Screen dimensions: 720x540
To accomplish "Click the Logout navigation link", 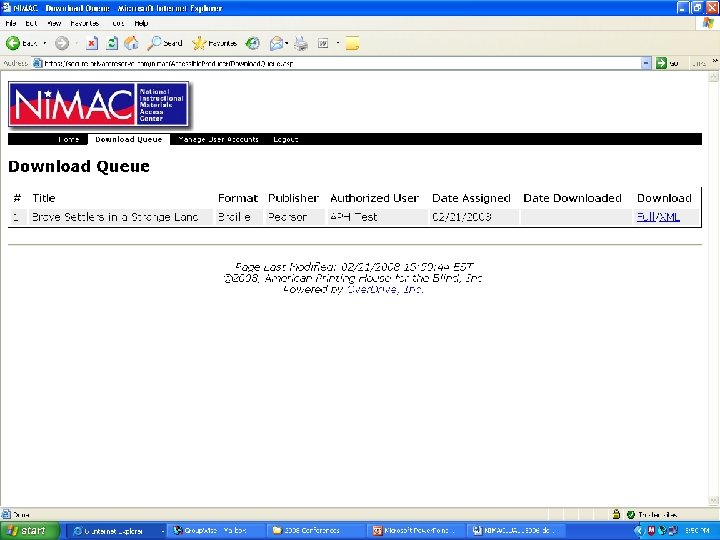I will click(x=286, y=139).
